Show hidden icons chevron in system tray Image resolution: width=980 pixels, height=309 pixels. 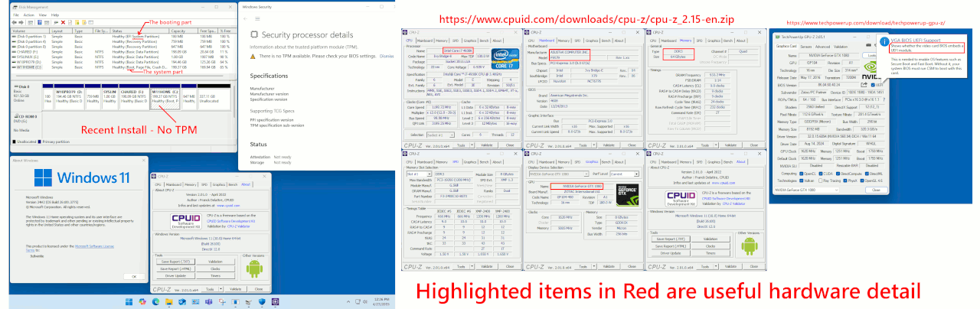[x=348, y=301]
